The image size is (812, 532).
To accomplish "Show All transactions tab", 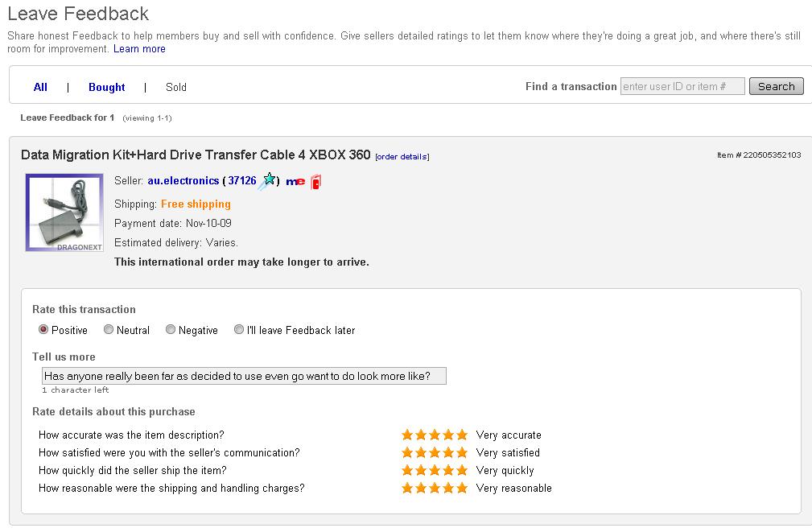I will tap(40, 87).
